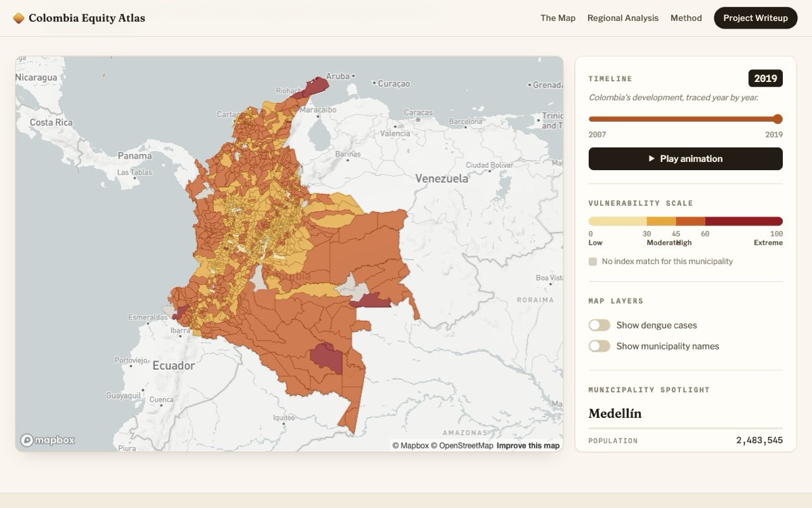Click the Ecuador map label
Viewport: 812px width, 508px height.
coord(174,366)
